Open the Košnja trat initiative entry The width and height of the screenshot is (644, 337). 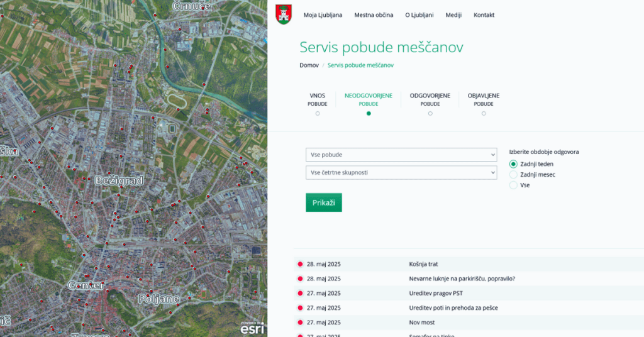[423, 264]
